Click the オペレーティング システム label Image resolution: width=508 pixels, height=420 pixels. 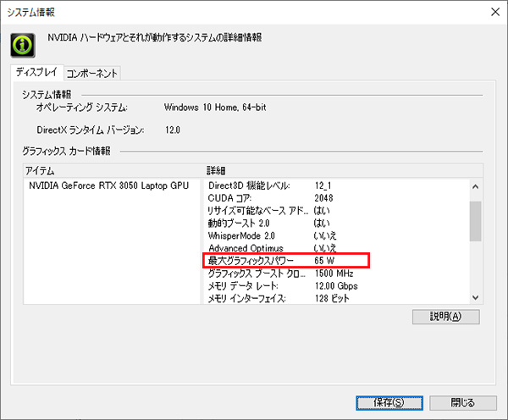coord(81,108)
